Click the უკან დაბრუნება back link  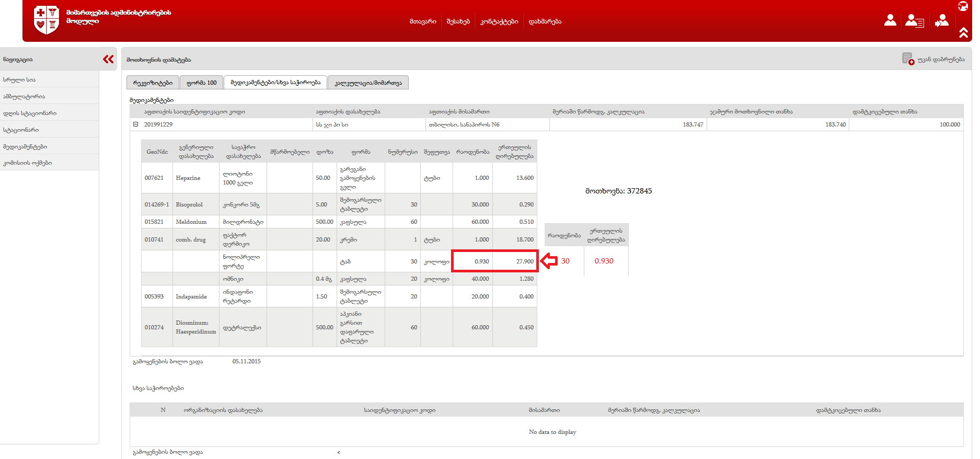[941, 59]
